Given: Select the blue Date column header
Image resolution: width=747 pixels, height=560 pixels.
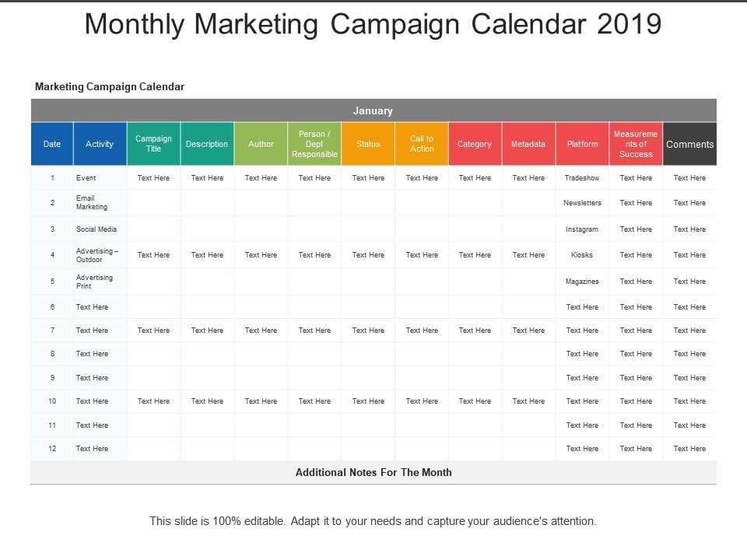Looking at the screenshot, I should [52, 144].
